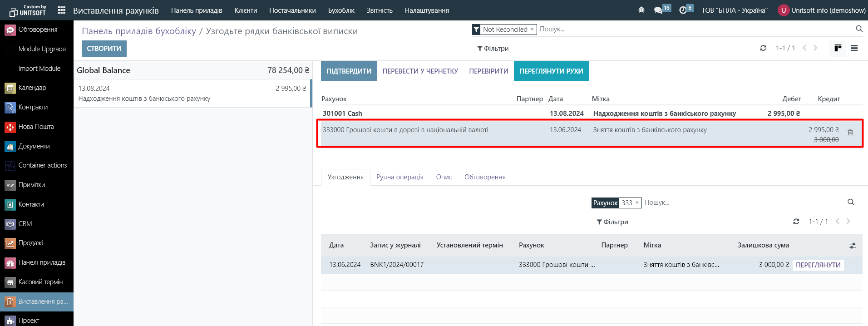Delete the 333000 reconciliation line with trash icon

pos(850,133)
